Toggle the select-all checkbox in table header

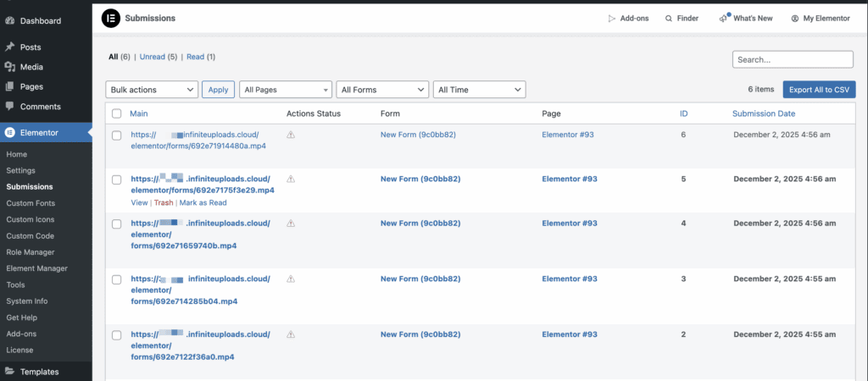coord(117,113)
